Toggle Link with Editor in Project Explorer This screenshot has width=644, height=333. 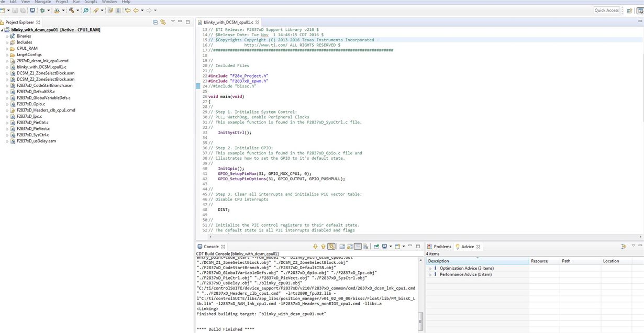pos(163,22)
